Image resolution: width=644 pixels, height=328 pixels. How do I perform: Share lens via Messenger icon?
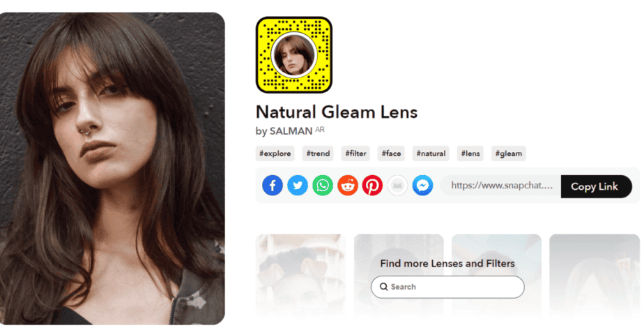click(x=422, y=186)
